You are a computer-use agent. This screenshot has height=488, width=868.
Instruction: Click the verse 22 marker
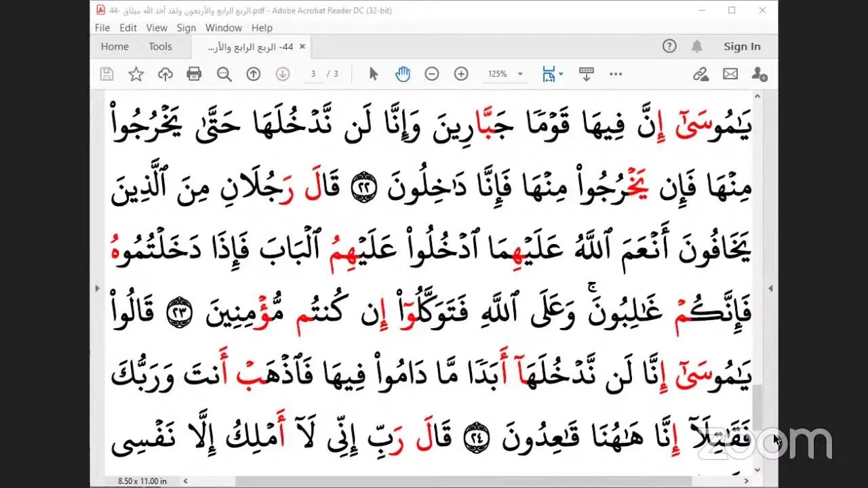click(363, 189)
